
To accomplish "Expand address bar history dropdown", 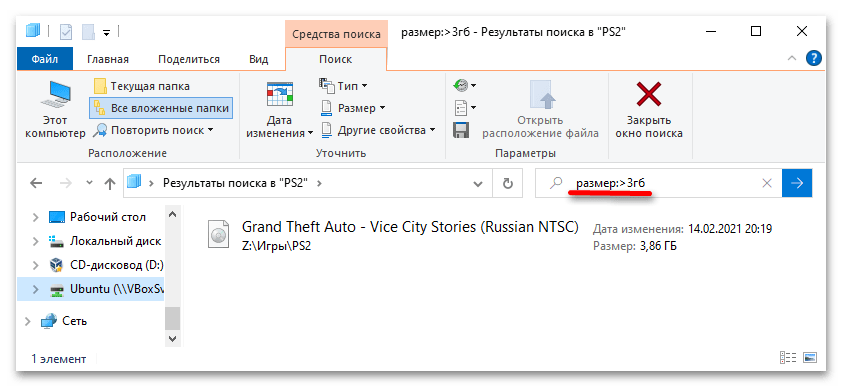I will [477, 184].
